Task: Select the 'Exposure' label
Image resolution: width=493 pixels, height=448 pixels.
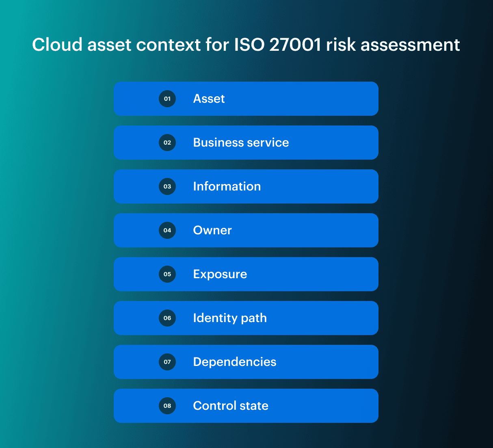Action: point(220,274)
